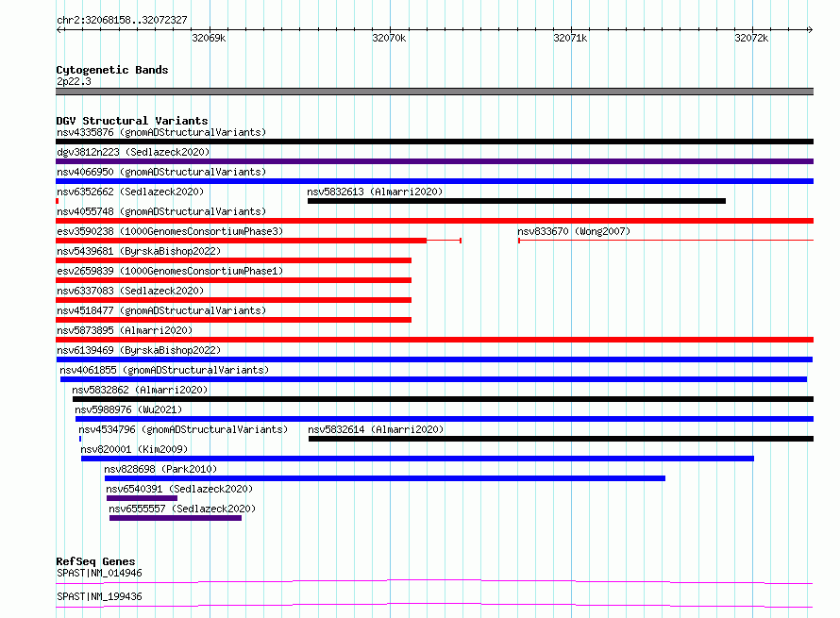
Task: Click the DGV Structural Variants track heading
Action: click(x=132, y=121)
